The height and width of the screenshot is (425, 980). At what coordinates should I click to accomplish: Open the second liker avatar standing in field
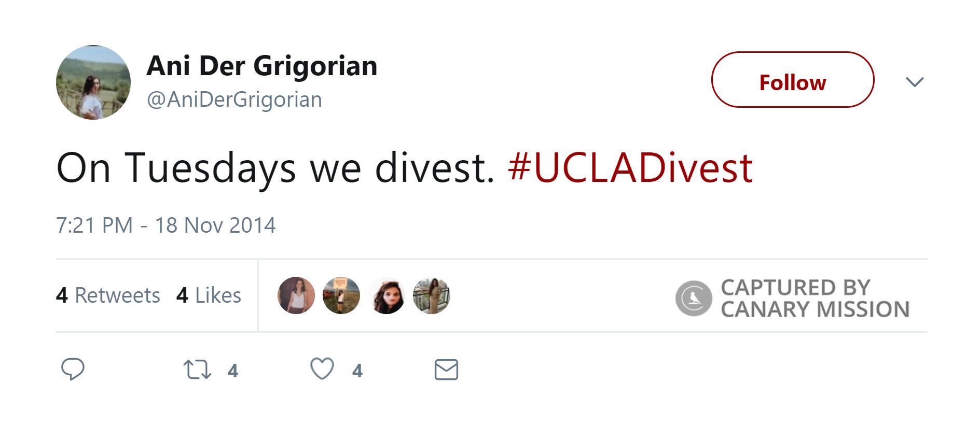pyautogui.click(x=341, y=295)
